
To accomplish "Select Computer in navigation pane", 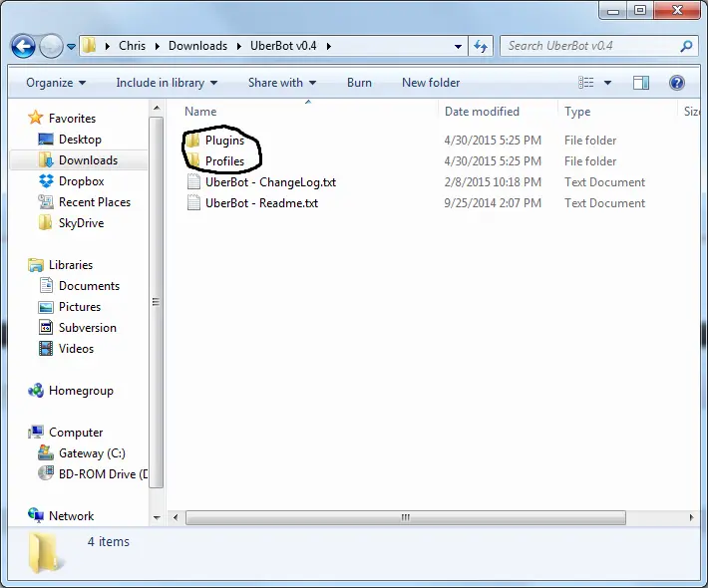I will tap(76, 433).
